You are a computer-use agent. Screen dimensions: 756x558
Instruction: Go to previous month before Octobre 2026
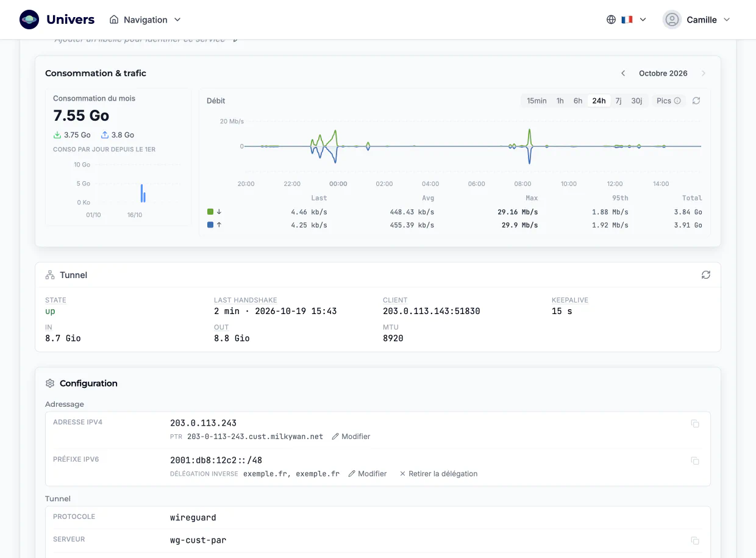pyautogui.click(x=623, y=73)
